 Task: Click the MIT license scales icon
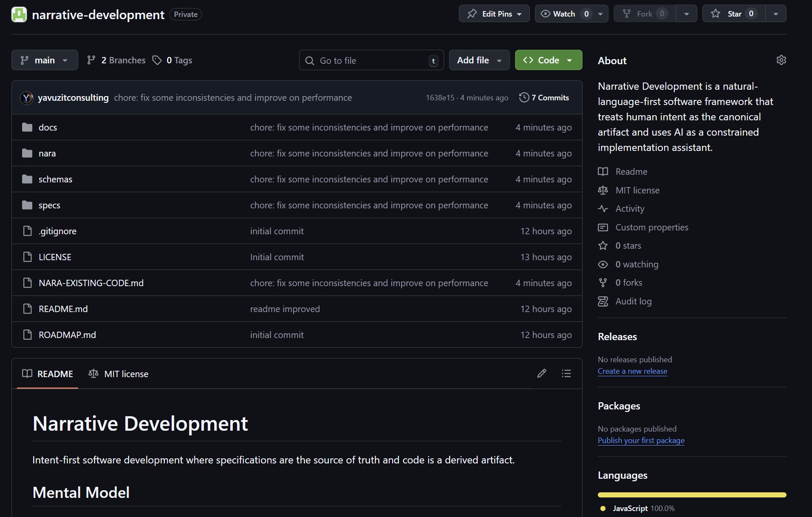tap(603, 190)
